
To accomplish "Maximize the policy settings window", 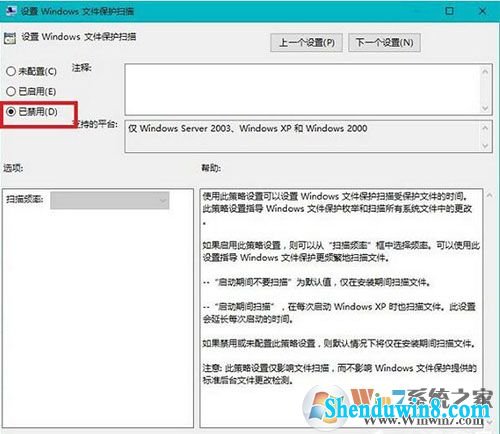I will 449,11.
